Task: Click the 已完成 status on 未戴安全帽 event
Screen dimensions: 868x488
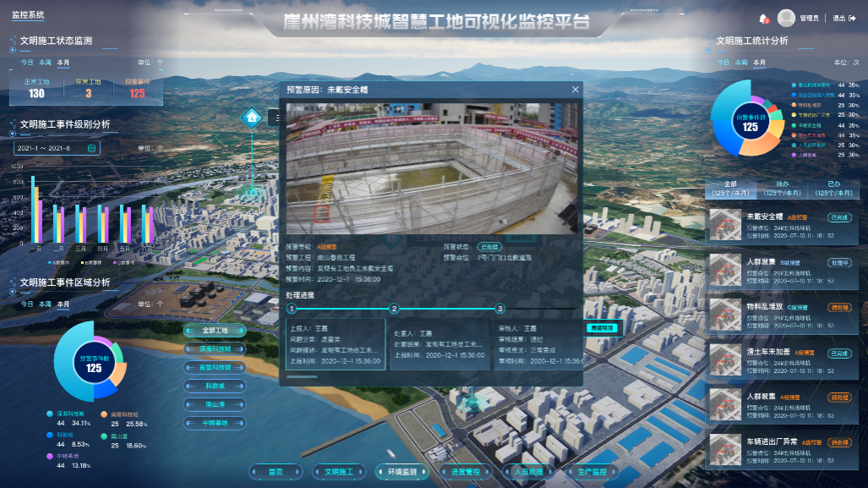Action: [838, 217]
